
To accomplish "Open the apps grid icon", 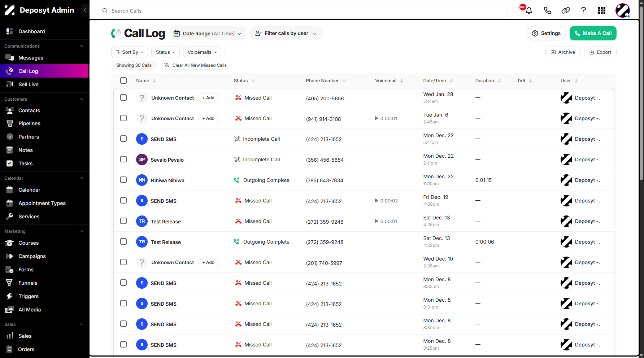I will point(602,10).
